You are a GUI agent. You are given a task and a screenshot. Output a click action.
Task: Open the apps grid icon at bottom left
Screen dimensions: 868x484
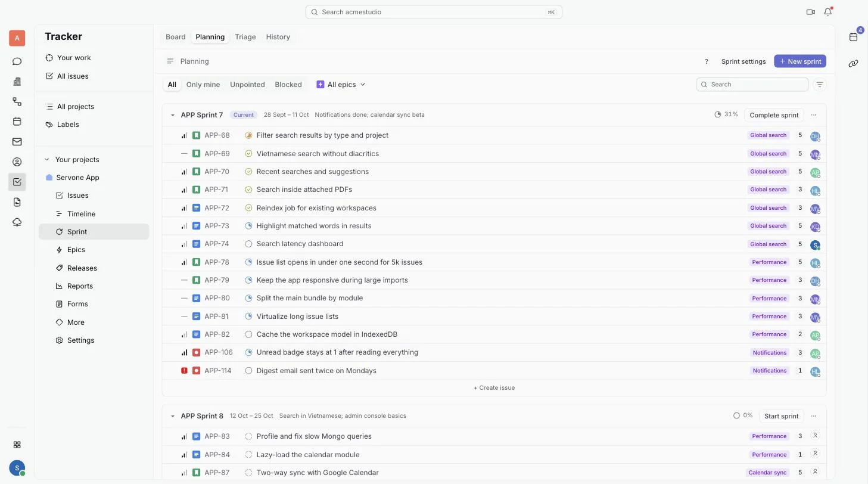click(17, 445)
